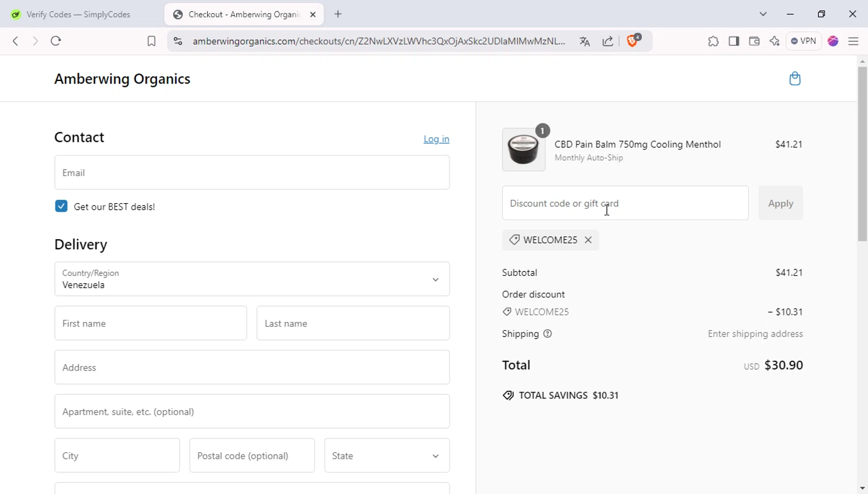The image size is (868, 494).
Task: Click the Monthly Auto-Ship text
Action: click(589, 158)
